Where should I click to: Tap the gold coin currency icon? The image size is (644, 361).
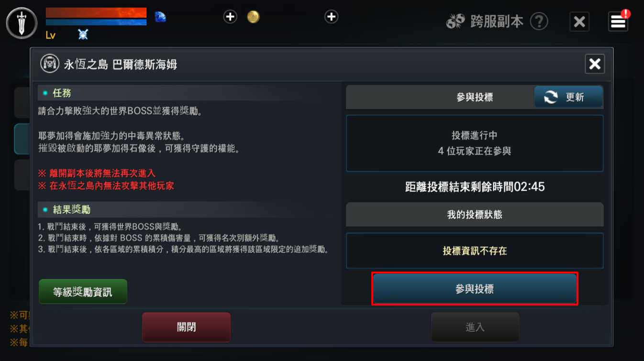tap(253, 17)
